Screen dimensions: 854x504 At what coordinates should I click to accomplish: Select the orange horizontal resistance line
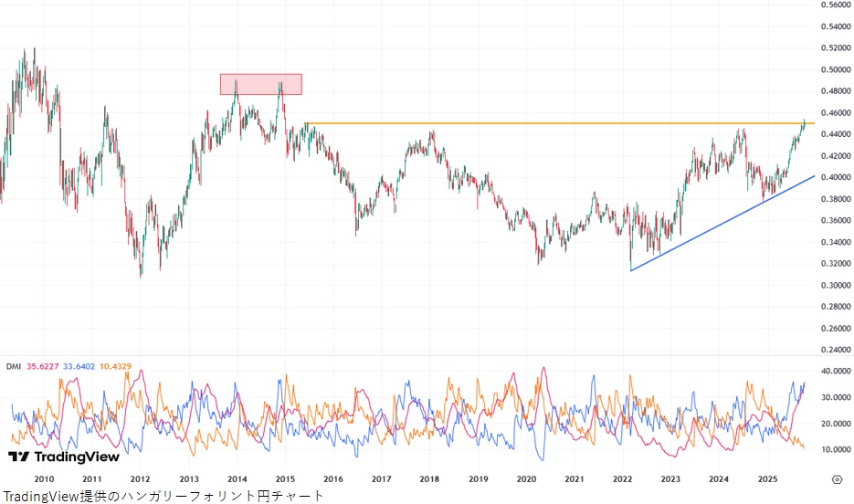[548, 123]
